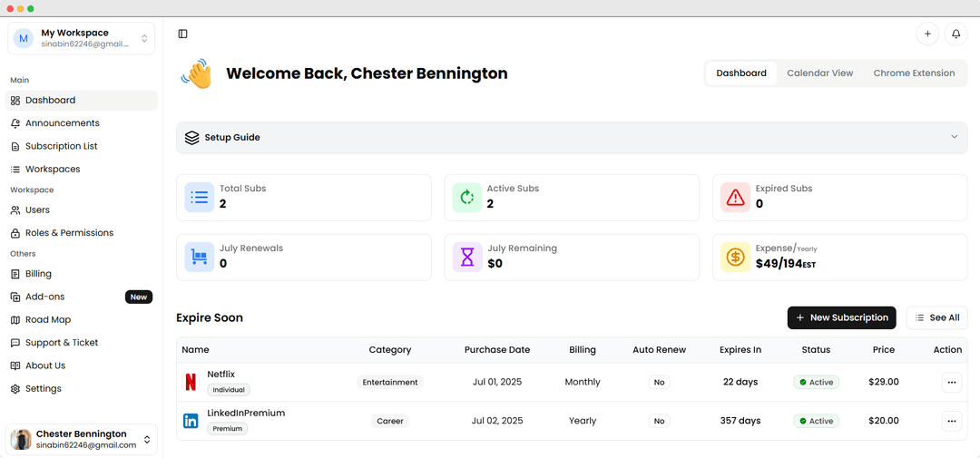Image resolution: width=980 pixels, height=458 pixels.
Task: Open the notifications bell icon
Action: click(x=955, y=34)
